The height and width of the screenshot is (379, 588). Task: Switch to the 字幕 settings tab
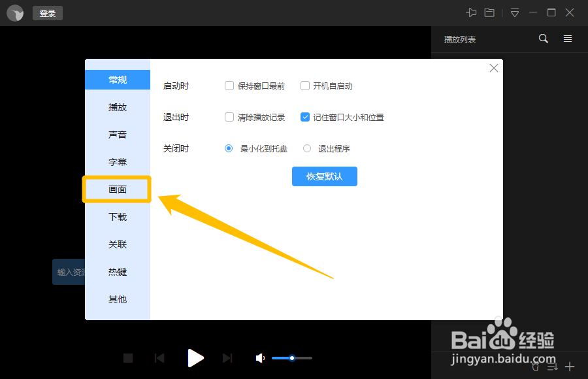pos(117,162)
